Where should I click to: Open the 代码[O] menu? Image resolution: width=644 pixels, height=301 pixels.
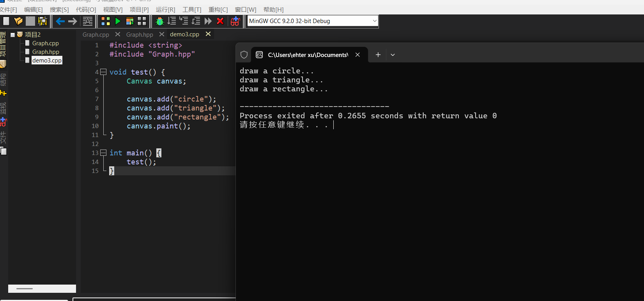pyautogui.click(x=86, y=9)
